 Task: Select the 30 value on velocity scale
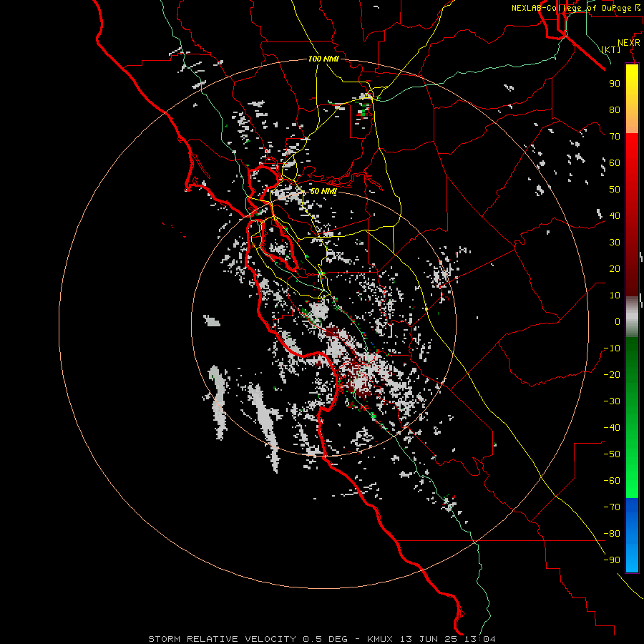tap(615, 243)
